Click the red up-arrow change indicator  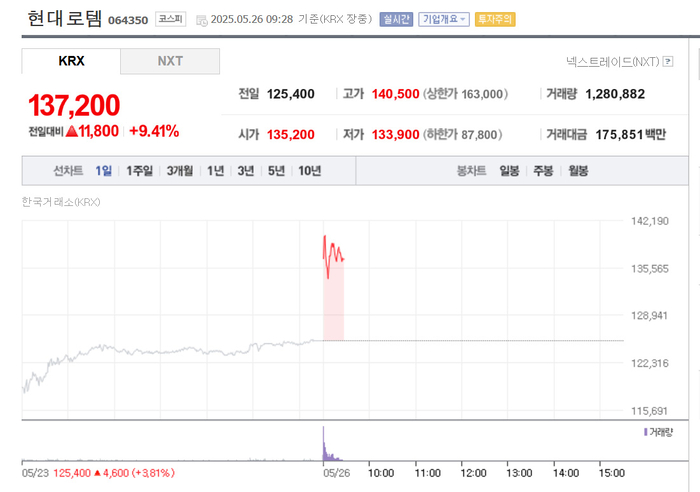[x=71, y=131]
